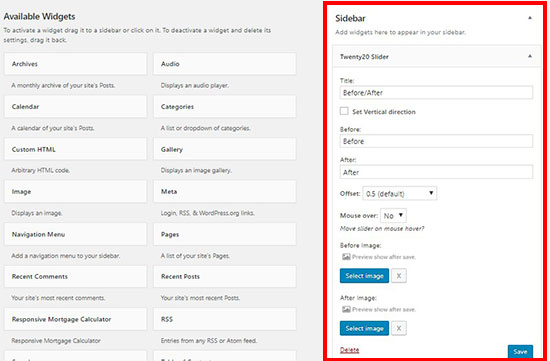
Task: Click the Title input field
Action: point(436,93)
